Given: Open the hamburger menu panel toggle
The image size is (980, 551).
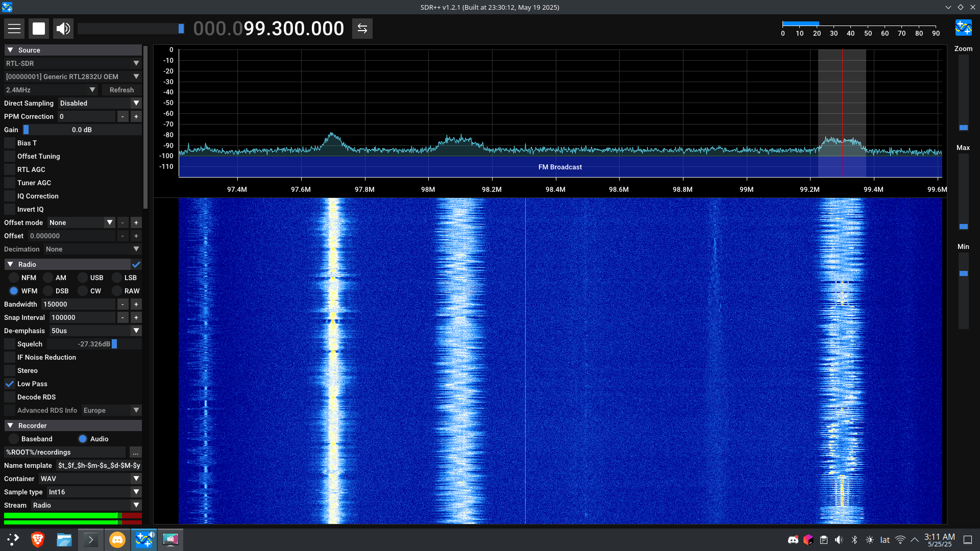Looking at the screenshot, I should (14, 29).
